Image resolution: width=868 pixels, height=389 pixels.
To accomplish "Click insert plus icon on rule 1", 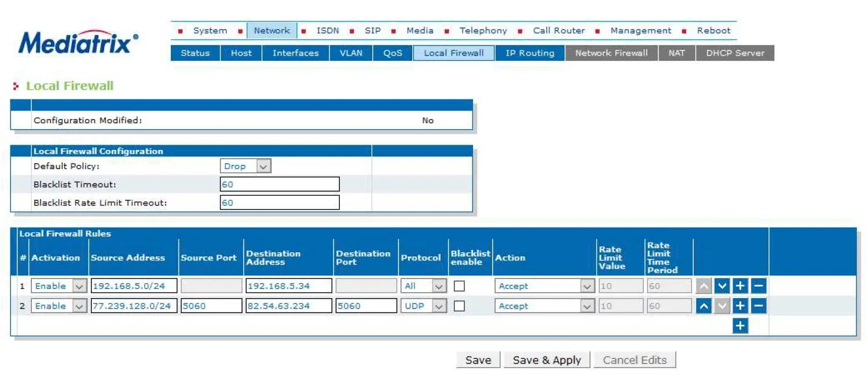I will click(740, 286).
